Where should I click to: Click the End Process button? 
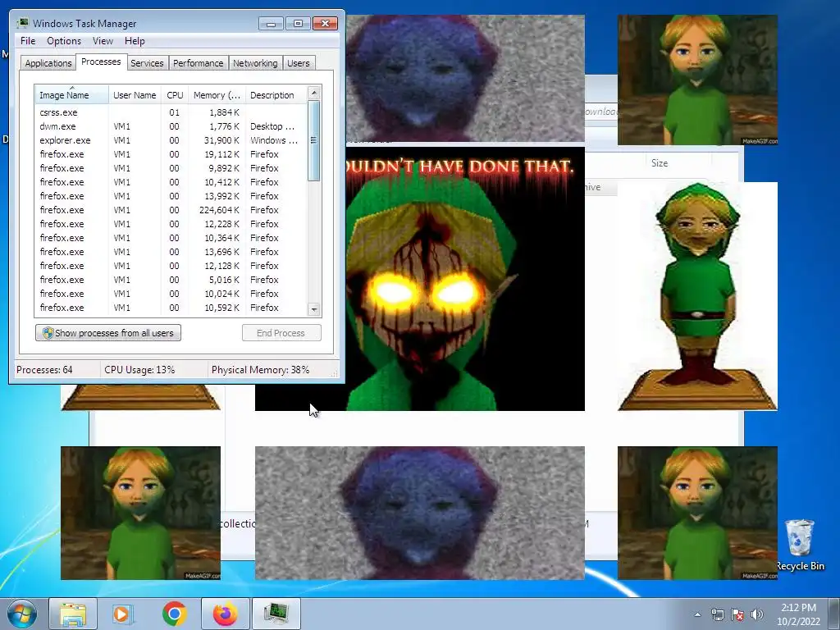coord(281,333)
